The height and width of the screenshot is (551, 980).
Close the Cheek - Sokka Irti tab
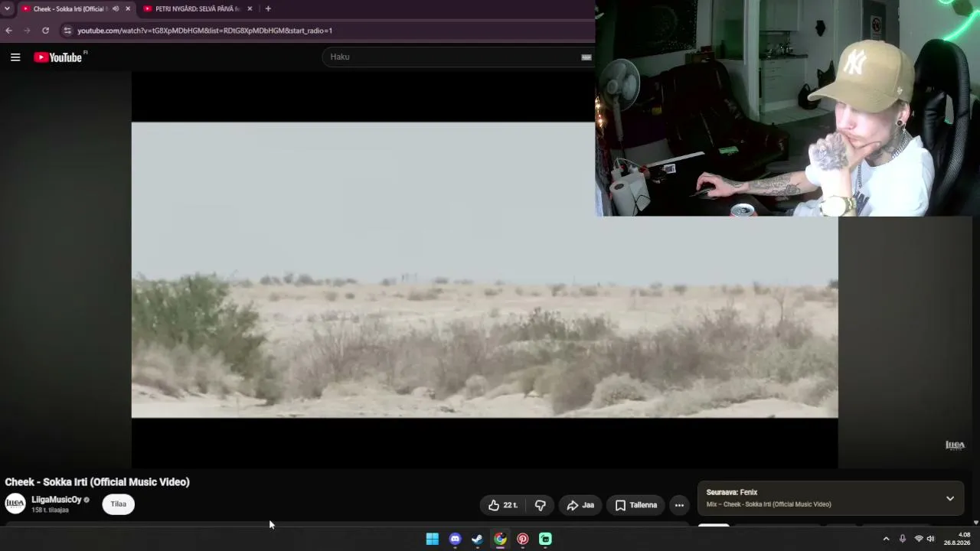[128, 8]
